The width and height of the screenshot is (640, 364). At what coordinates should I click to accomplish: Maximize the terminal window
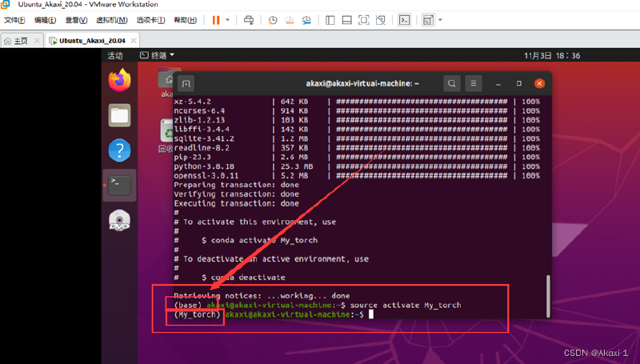click(518, 83)
